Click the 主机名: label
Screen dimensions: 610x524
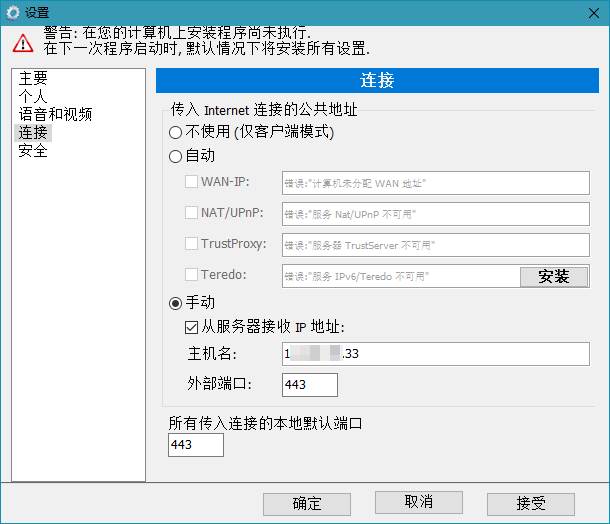(x=212, y=354)
